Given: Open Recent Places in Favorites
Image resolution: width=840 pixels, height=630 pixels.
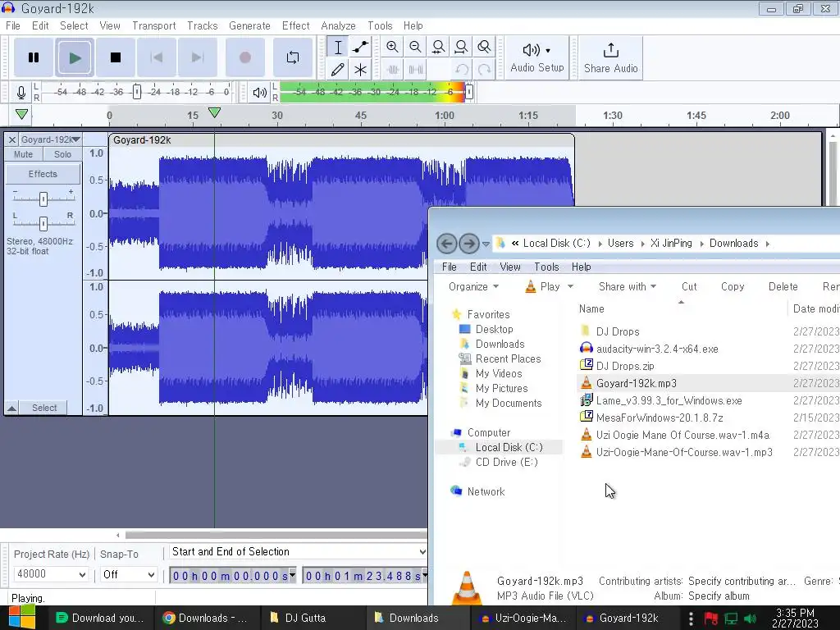Looking at the screenshot, I should coord(507,359).
